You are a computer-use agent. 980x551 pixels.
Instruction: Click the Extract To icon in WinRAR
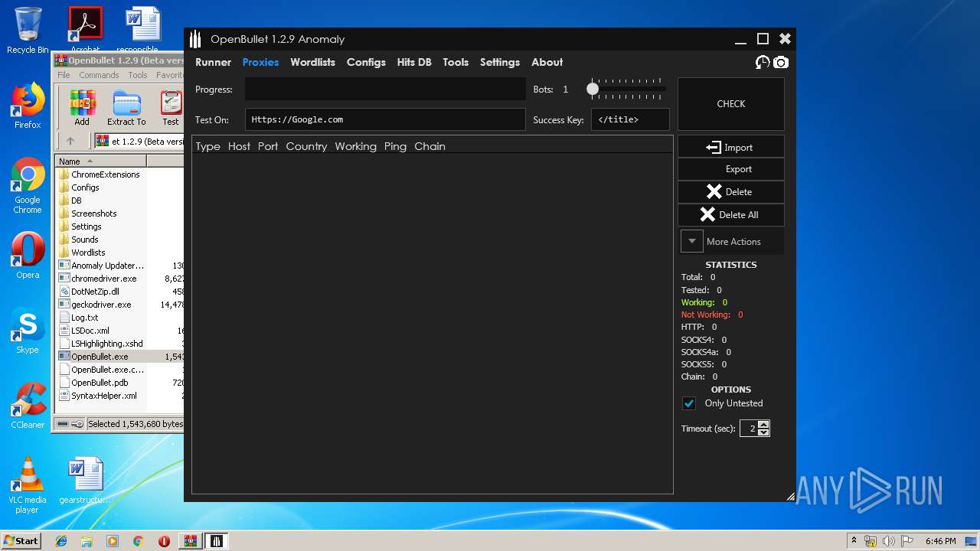[126, 108]
